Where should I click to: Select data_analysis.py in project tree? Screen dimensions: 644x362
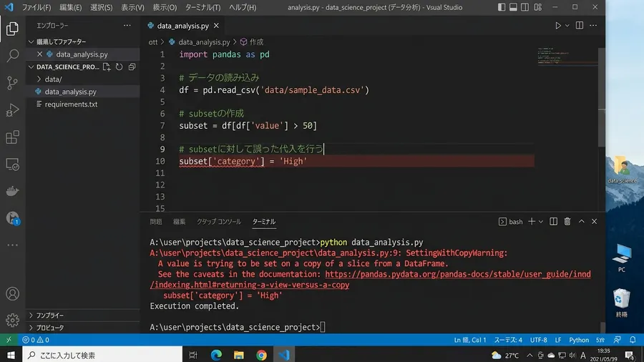click(70, 92)
